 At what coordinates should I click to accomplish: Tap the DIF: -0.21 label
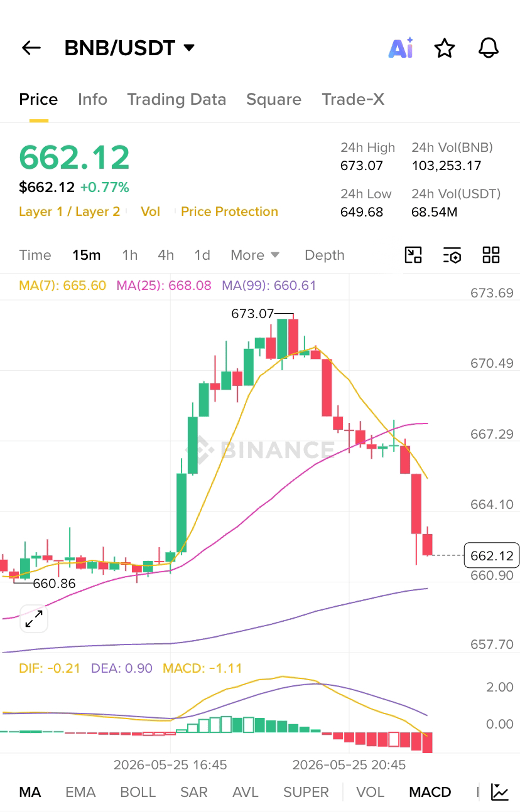coord(50,668)
